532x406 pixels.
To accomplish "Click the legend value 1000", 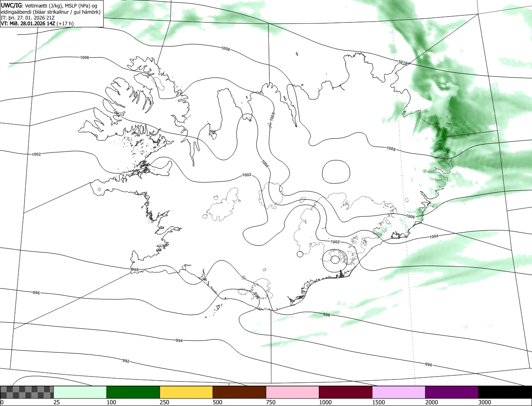I will (325, 402).
